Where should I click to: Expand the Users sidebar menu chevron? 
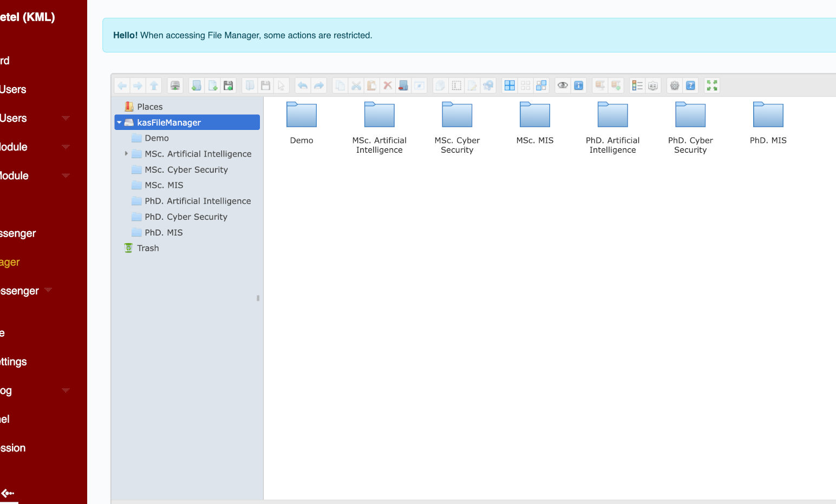coord(66,118)
